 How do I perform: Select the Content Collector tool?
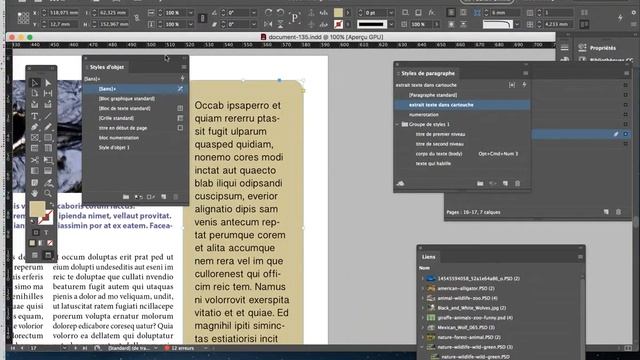(35, 105)
